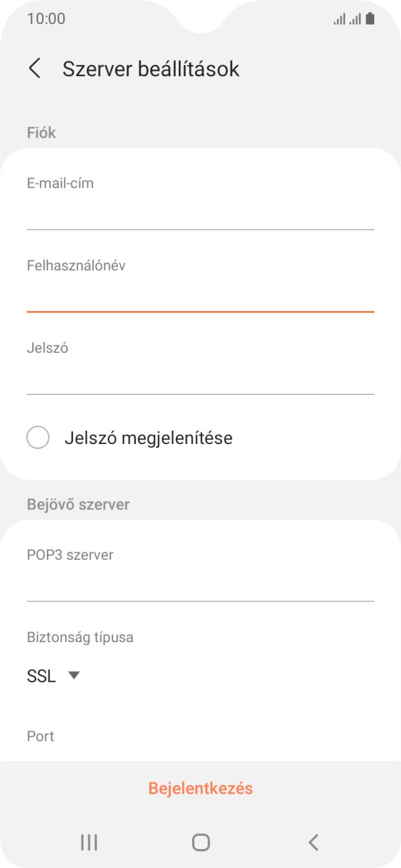Tap the Recents icon in navigation bar

pos(88,842)
